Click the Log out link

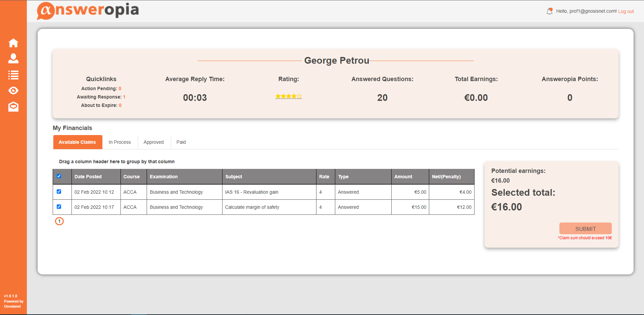point(626,11)
